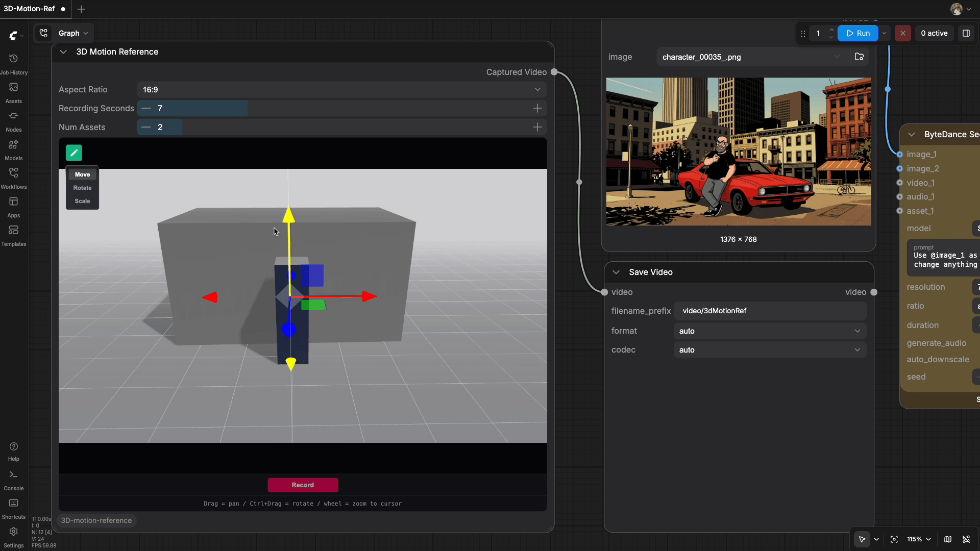
Task: Add a new workflow tab
Action: [81, 9]
